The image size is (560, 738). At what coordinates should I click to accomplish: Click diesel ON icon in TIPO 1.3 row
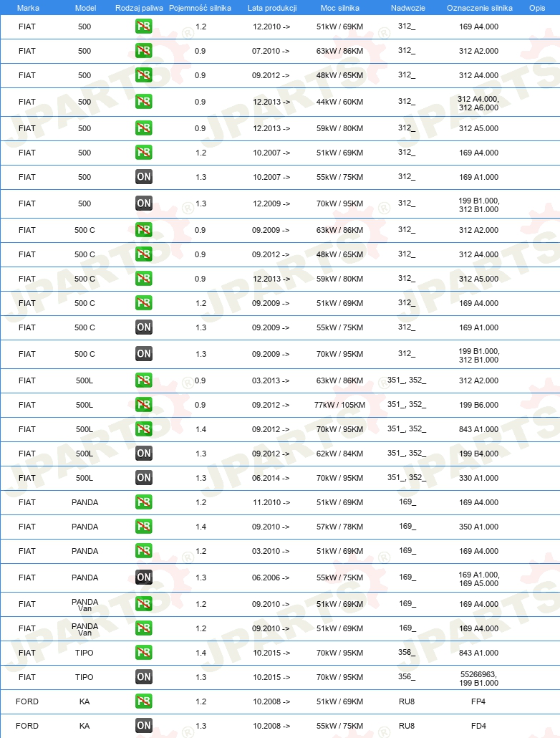pos(143,677)
